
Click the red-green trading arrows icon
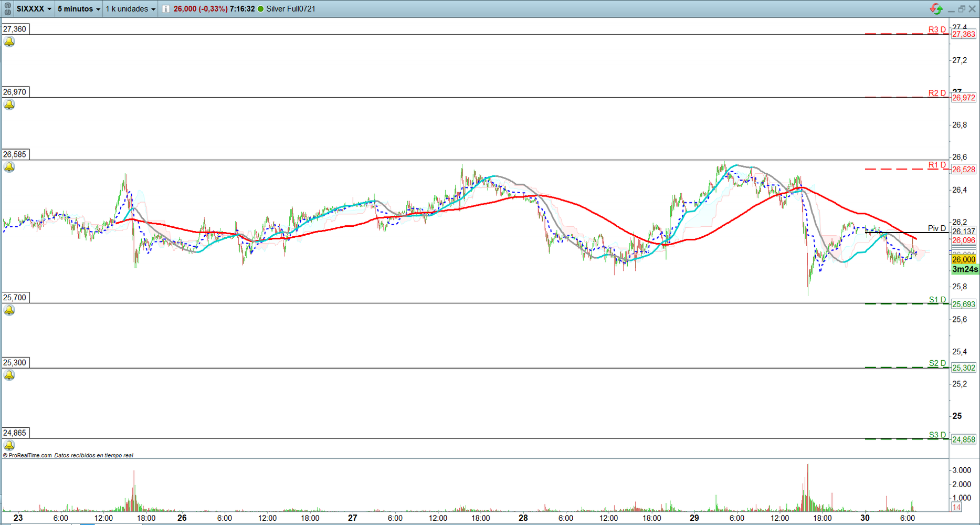click(936, 9)
